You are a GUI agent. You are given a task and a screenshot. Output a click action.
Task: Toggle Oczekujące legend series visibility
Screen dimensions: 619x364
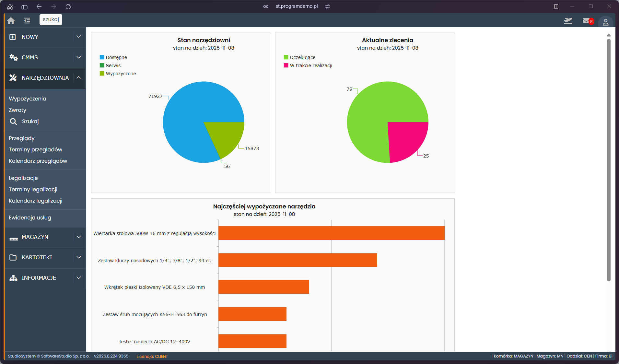coord(302,57)
